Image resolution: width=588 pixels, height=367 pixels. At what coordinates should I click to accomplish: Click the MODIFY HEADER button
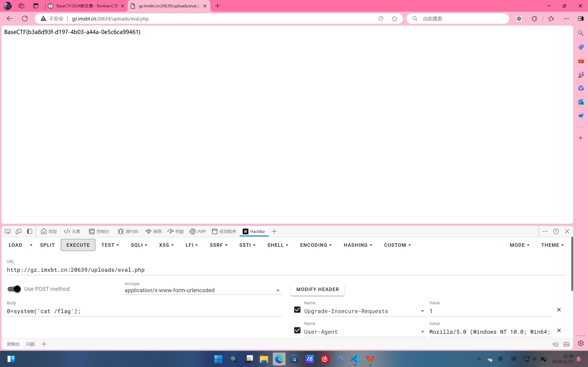tap(317, 289)
